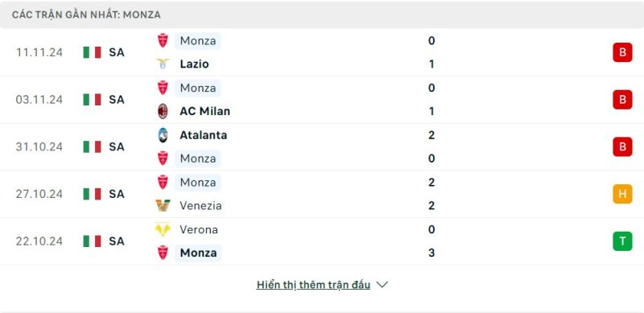Screen dimensions: 644x313
Task: Open 'Hiển thị thêm trận đấu' link
Action: pyautogui.click(x=313, y=285)
